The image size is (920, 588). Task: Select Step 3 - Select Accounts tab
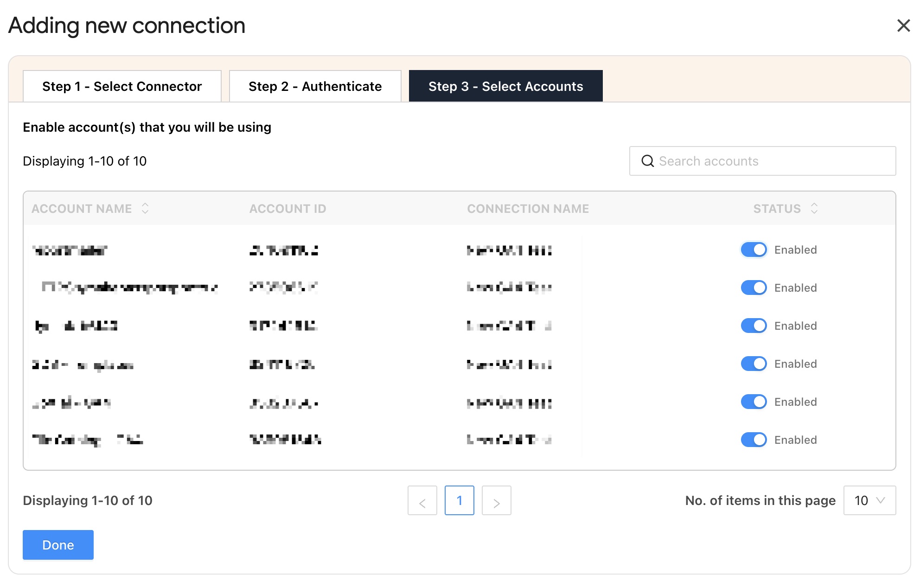click(505, 86)
